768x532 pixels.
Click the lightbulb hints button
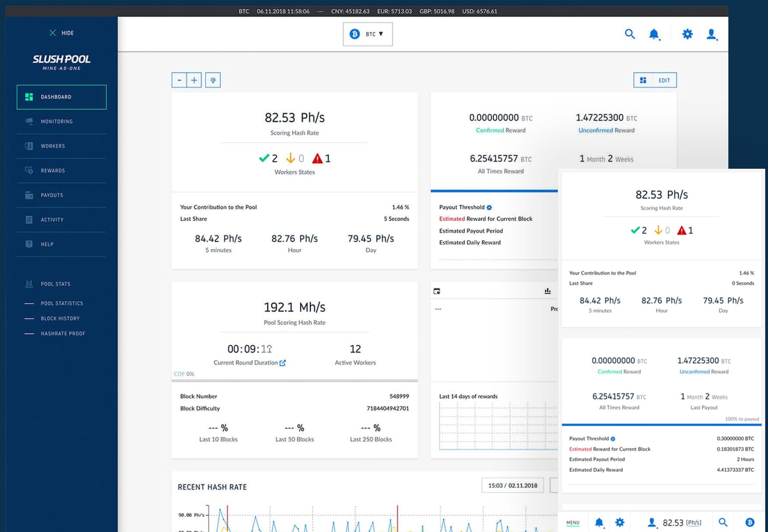pos(213,80)
